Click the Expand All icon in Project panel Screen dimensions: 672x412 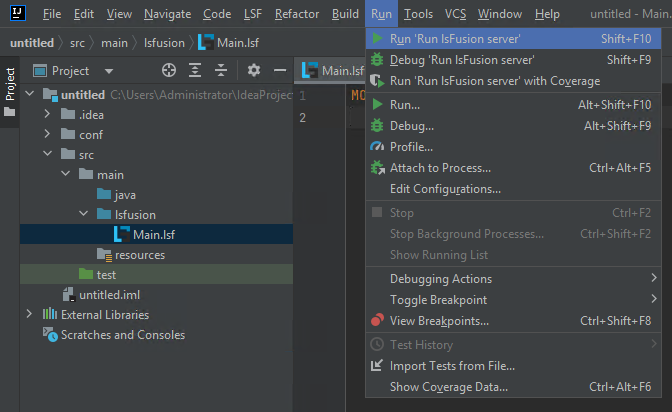coord(195,71)
